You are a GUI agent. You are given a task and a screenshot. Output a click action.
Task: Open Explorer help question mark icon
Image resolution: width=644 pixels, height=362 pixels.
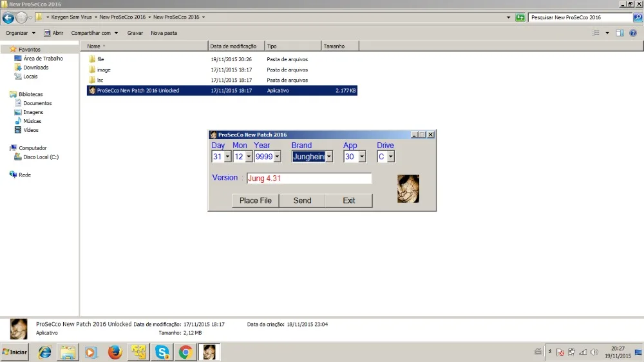[x=633, y=33]
